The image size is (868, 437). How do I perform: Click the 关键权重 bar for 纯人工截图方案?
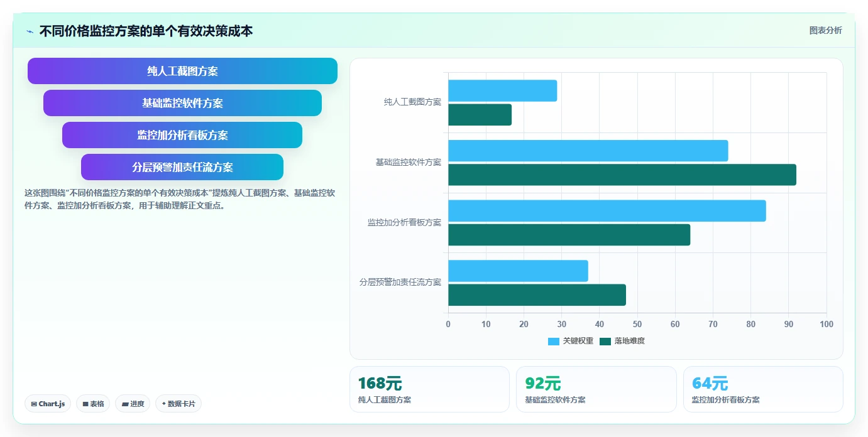pyautogui.click(x=503, y=90)
